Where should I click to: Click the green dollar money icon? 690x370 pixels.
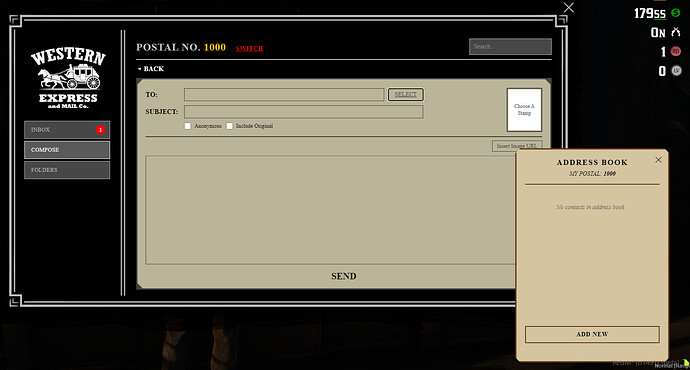[x=675, y=13]
